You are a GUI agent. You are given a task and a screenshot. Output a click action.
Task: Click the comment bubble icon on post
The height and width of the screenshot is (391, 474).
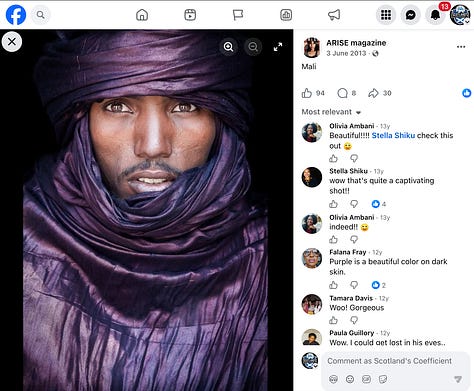point(342,93)
